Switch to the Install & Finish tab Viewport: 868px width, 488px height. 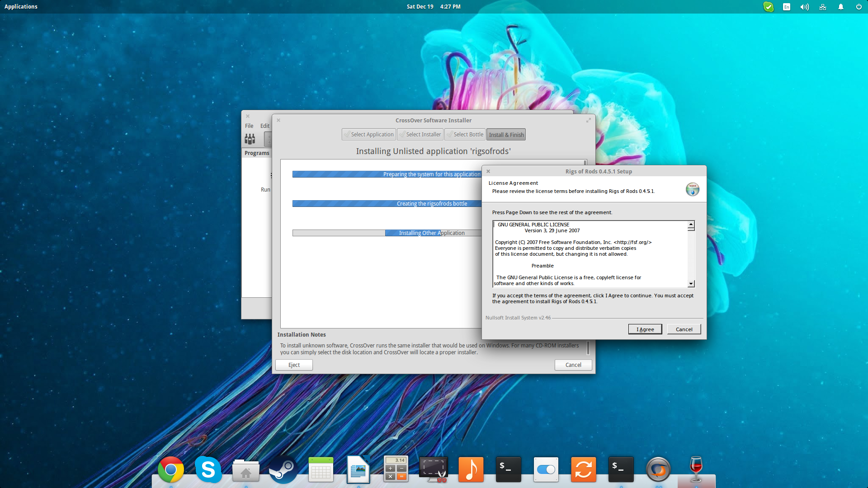point(506,135)
